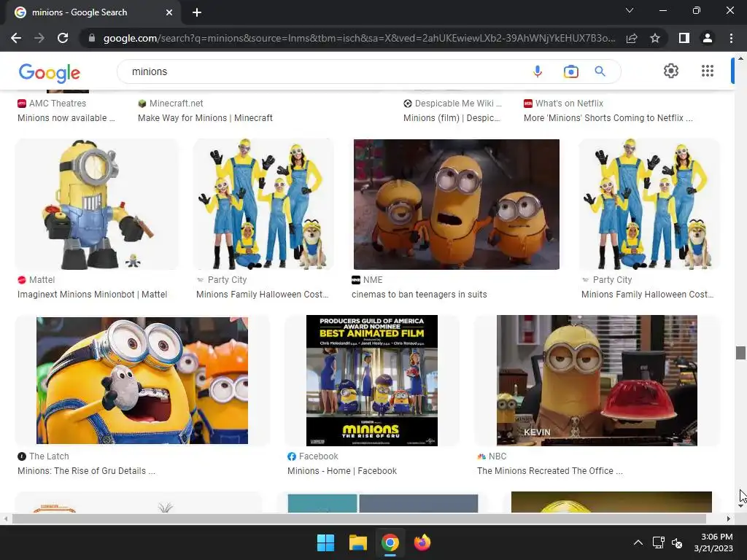The width and height of the screenshot is (747, 560).
Task: Click the blue magnifier search button
Action: click(x=600, y=71)
